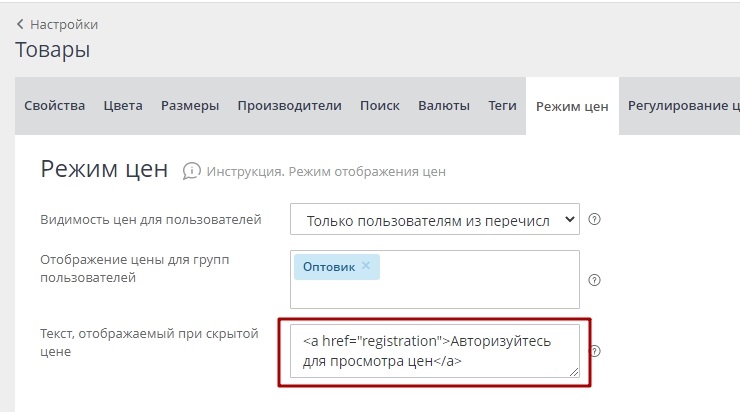Switch to the Поиск tab
This screenshot has width=740, height=412.
pos(380,106)
